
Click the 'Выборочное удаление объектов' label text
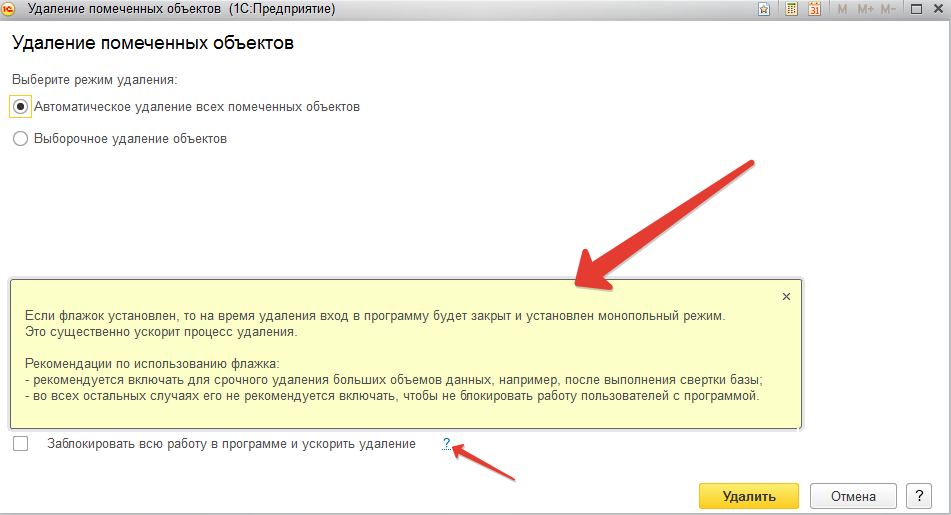pyautogui.click(x=130, y=139)
